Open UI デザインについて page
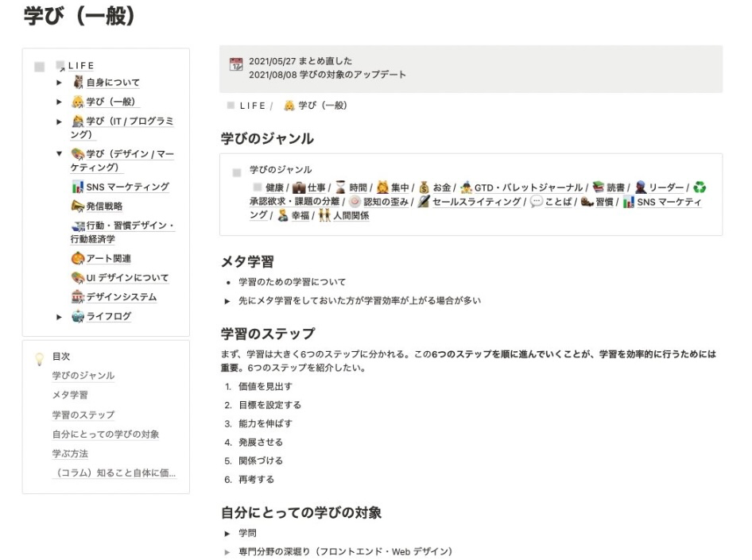752x560 pixels. click(x=127, y=277)
